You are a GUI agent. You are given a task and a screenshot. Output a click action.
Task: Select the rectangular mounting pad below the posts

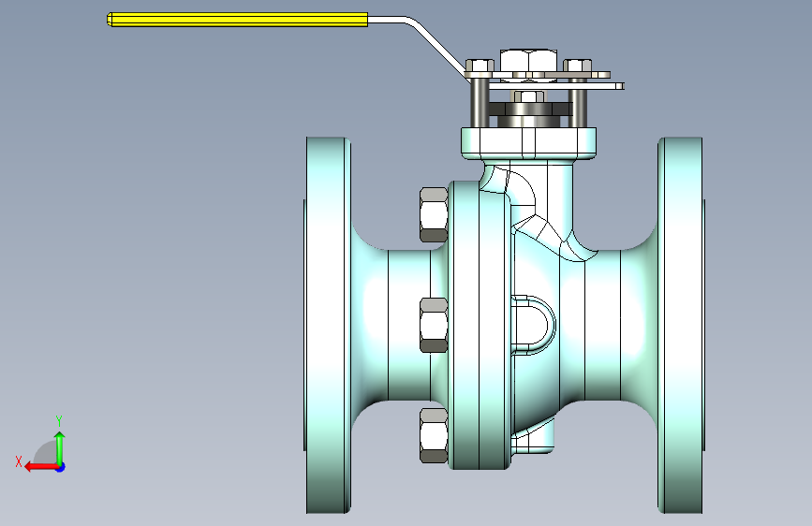[x=529, y=143]
